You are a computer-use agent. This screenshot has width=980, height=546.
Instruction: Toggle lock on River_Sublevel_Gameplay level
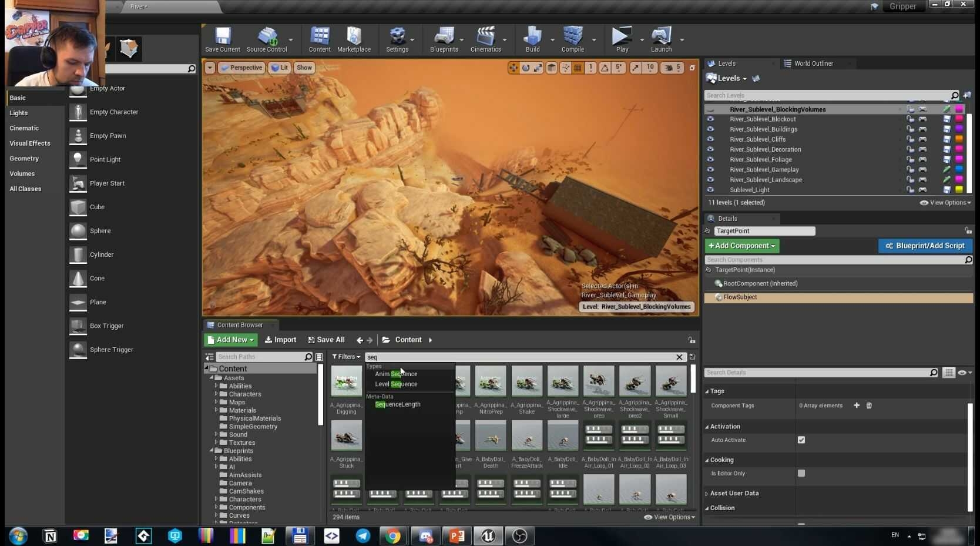[x=910, y=169]
